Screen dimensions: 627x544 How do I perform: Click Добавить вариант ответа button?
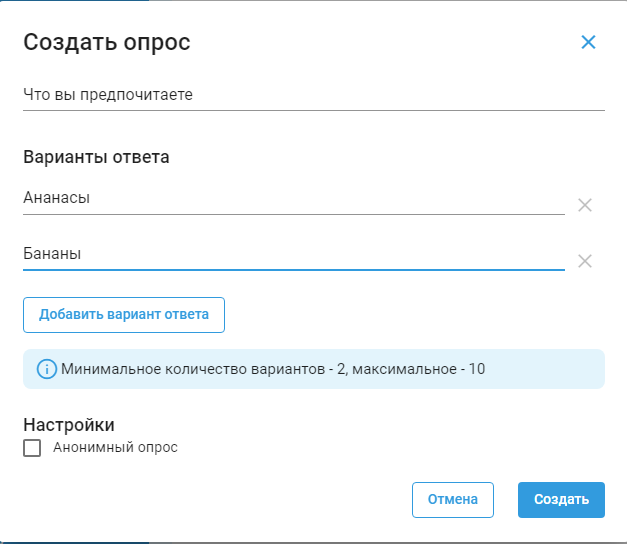[124, 314]
